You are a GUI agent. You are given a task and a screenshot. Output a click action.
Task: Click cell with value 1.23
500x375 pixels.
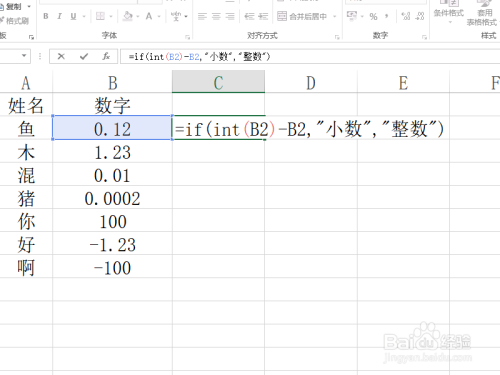(x=113, y=152)
